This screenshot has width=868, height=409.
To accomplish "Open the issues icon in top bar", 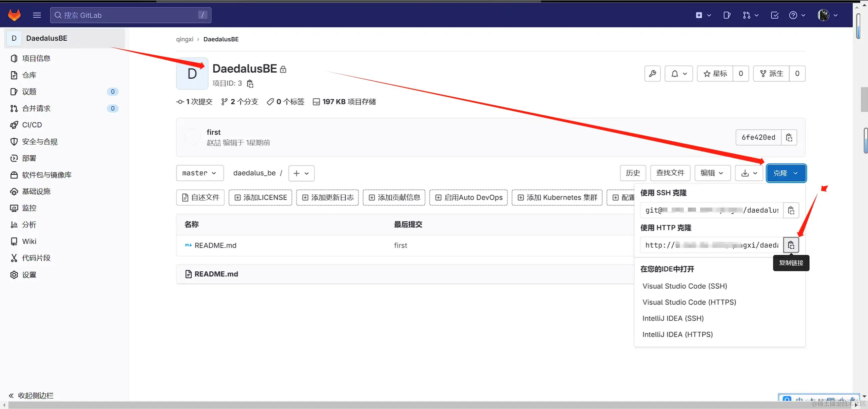I will [x=727, y=15].
